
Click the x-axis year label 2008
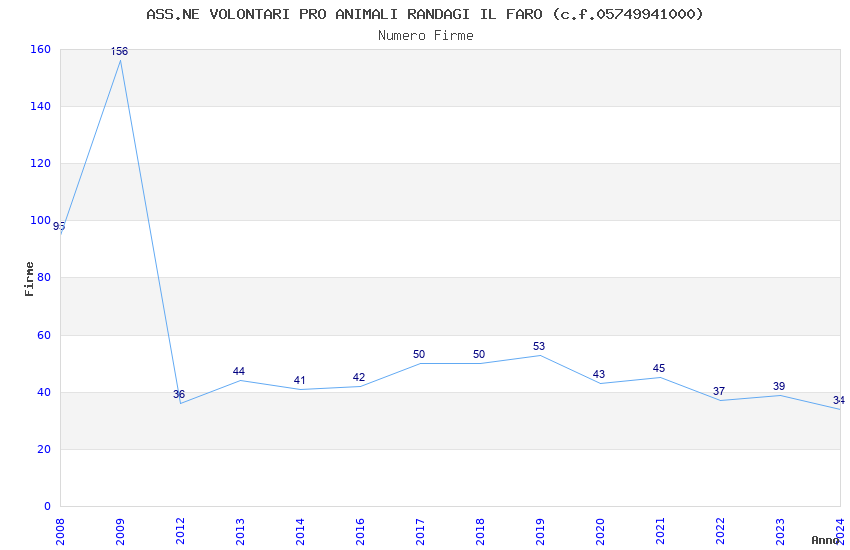(x=60, y=532)
